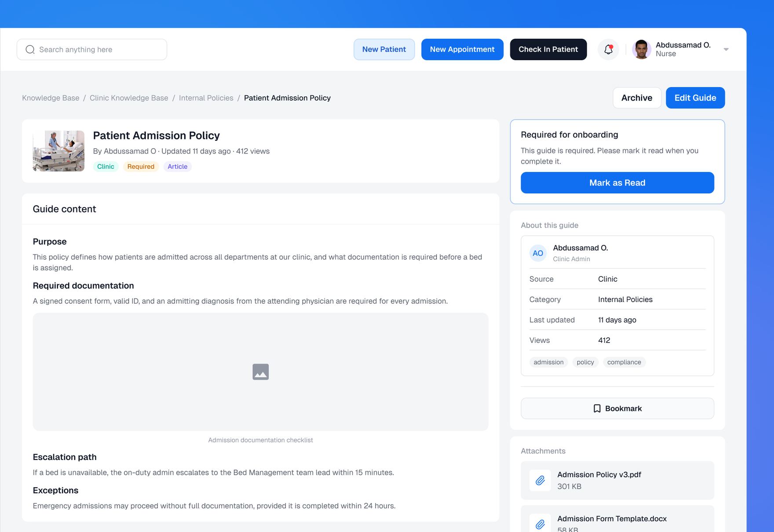Click the search magnifier icon

point(30,49)
